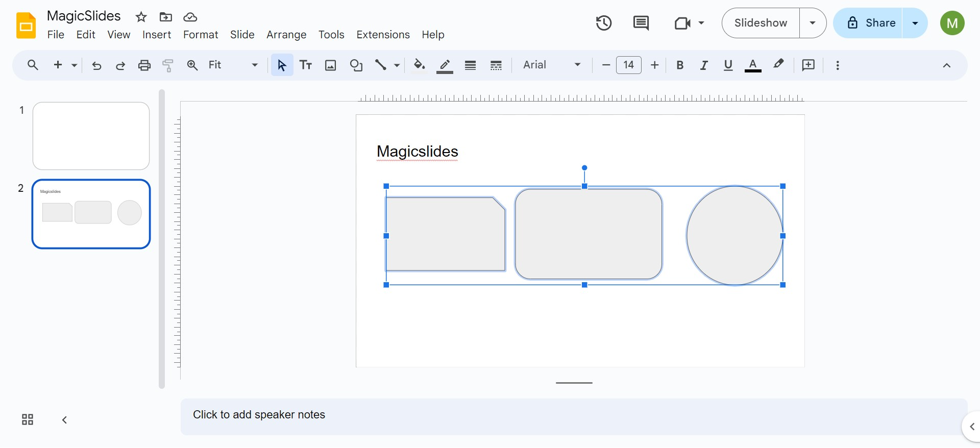
Task: Open version history clock icon
Action: point(603,23)
